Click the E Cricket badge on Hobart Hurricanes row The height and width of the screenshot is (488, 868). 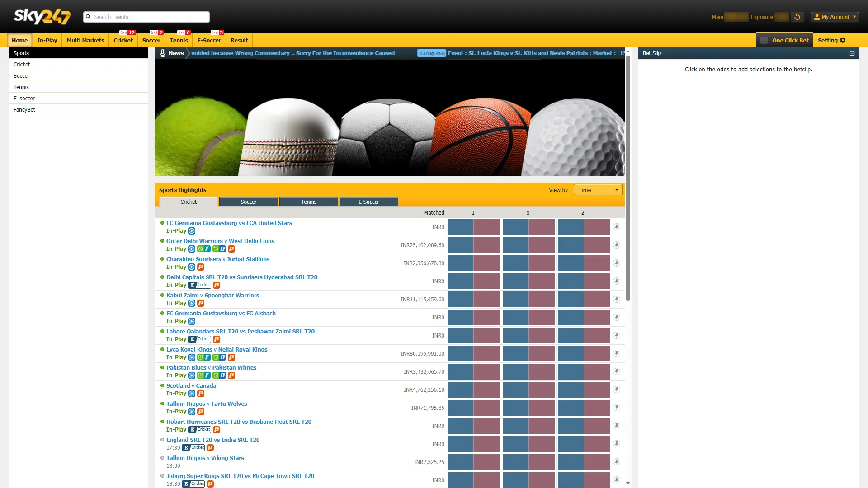point(199,430)
